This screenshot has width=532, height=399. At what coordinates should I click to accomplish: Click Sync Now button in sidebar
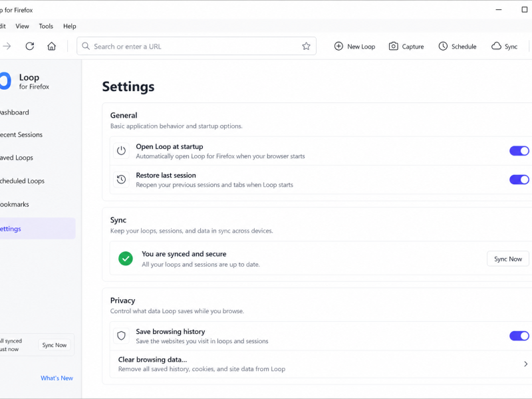tap(55, 345)
